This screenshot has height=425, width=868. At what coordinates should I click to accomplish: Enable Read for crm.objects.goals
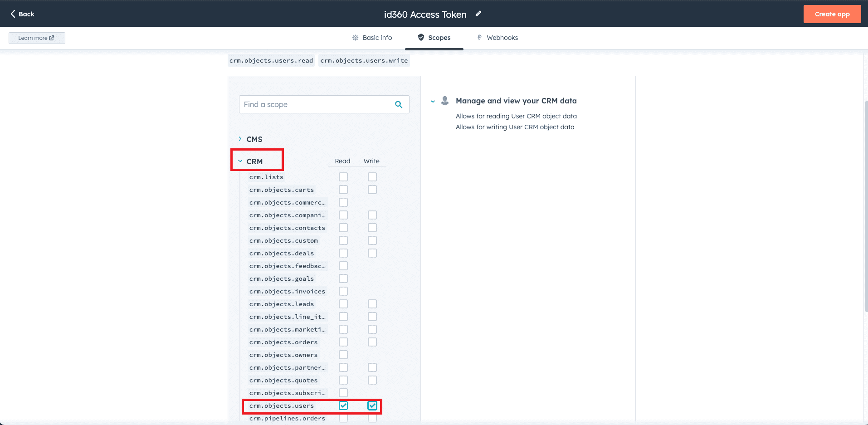(343, 278)
